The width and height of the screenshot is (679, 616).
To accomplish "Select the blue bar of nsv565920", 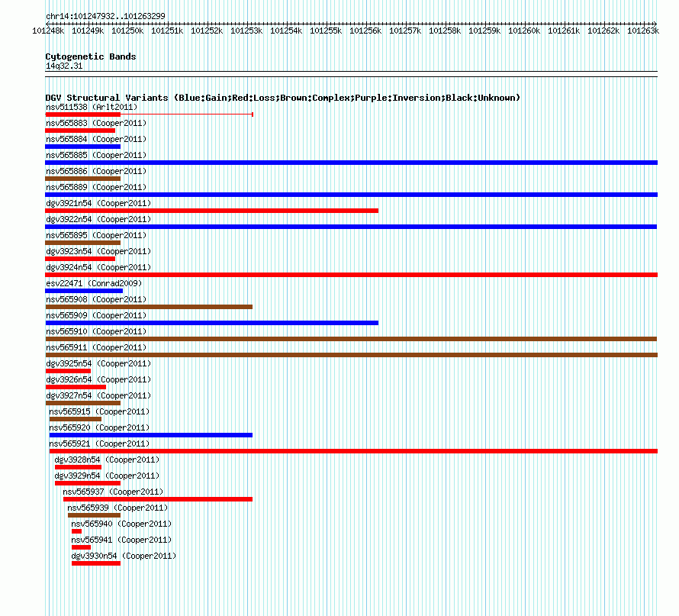I will click(151, 435).
